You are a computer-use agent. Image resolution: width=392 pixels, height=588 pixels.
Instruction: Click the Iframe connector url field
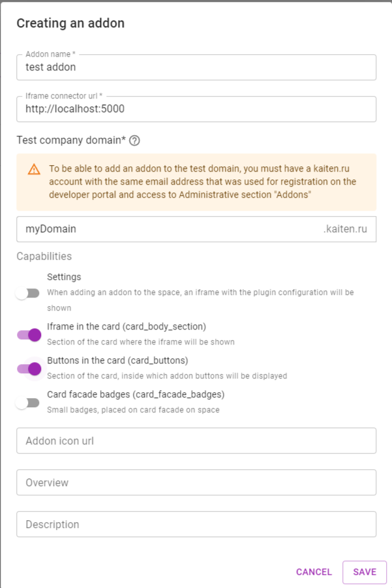click(x=196, y=109)
